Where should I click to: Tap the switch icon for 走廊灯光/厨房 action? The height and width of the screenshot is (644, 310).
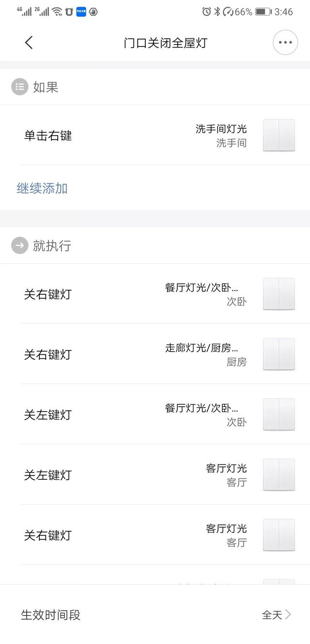point(279,354)
